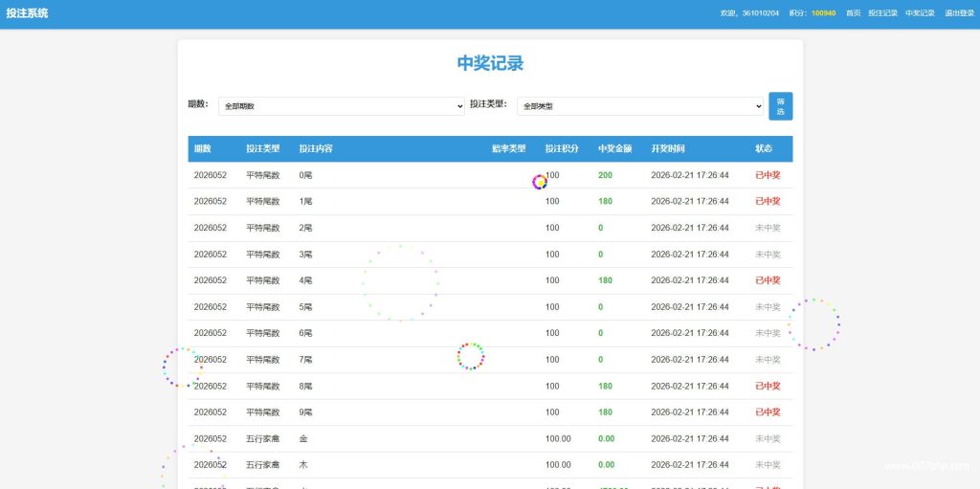This screenshot has height=489, width=980.
Task: Click the 筛选 filter button
Action: 781,106
